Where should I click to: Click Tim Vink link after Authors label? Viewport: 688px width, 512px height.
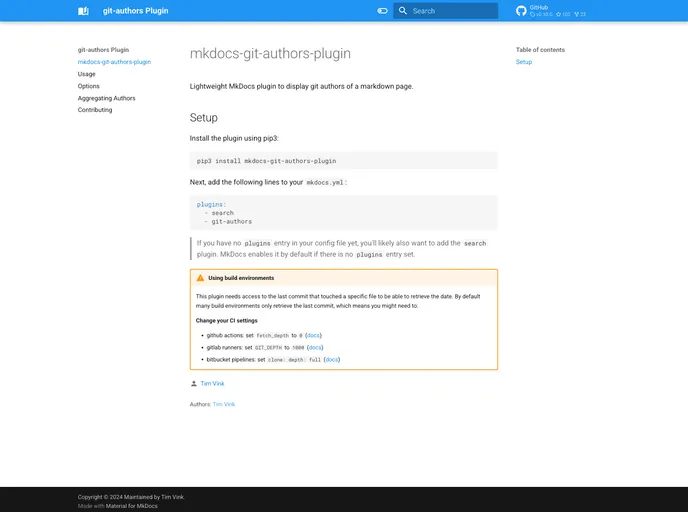[224, 405]
